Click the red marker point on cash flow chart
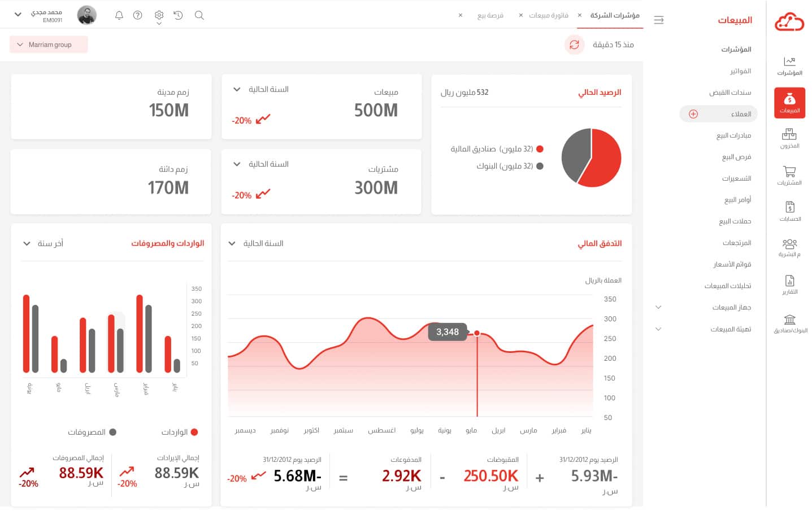 tap(477, 333)
